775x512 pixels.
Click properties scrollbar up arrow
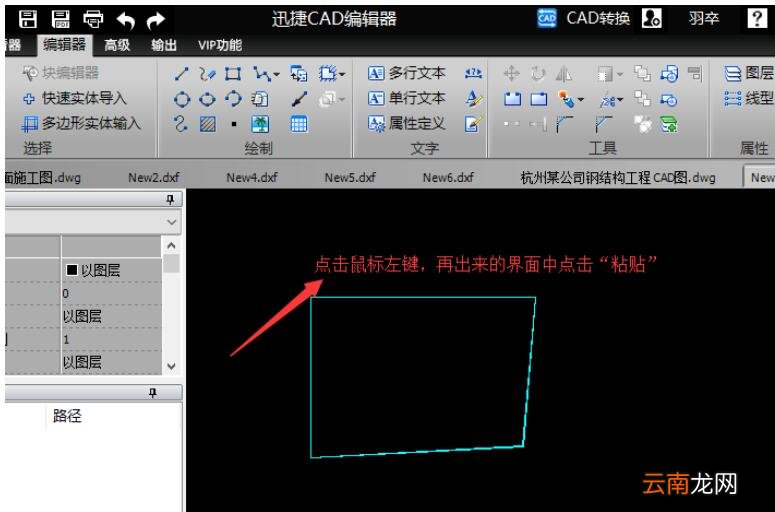click(x=171, y=246)
